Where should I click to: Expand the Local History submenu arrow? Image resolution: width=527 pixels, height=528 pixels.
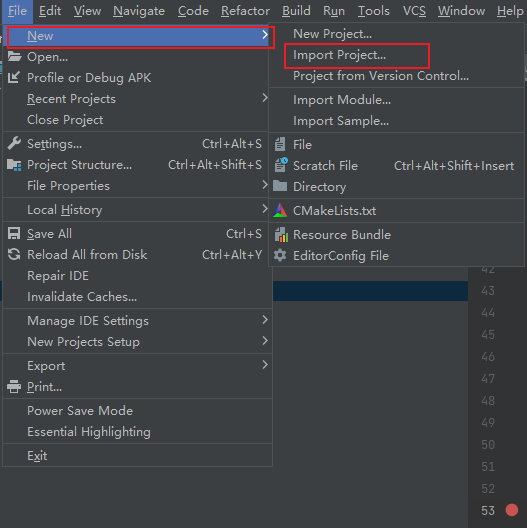click(265, 209)
